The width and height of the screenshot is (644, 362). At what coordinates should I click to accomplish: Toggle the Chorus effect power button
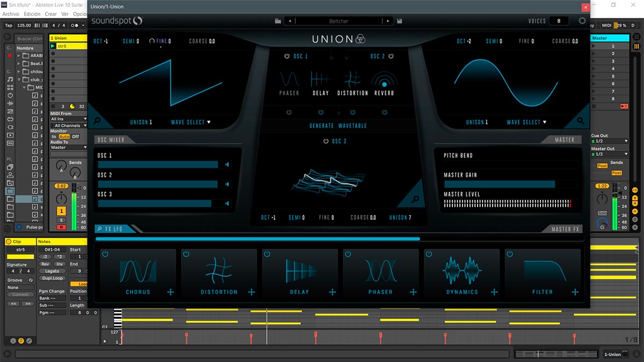[105, 254]
